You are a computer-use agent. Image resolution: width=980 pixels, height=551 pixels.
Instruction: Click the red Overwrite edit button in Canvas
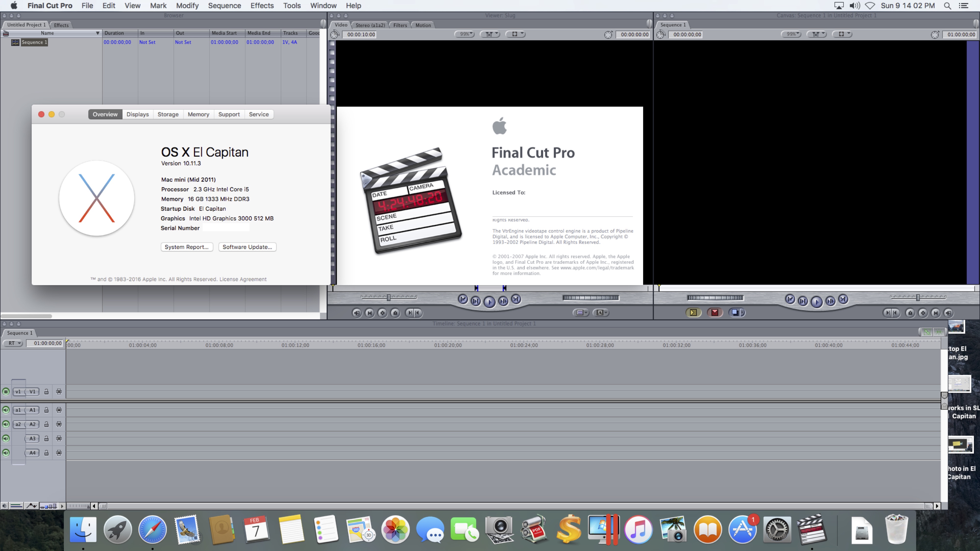point(715,312)
